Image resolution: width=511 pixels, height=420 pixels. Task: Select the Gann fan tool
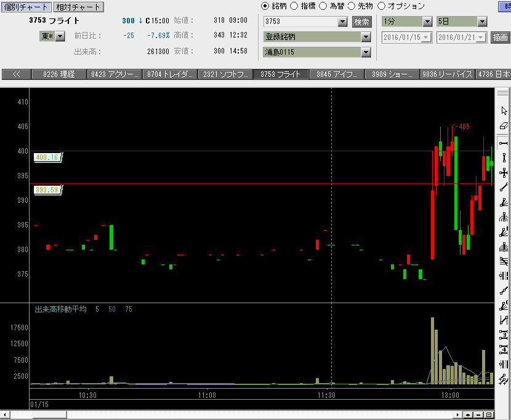click(504, 306)
